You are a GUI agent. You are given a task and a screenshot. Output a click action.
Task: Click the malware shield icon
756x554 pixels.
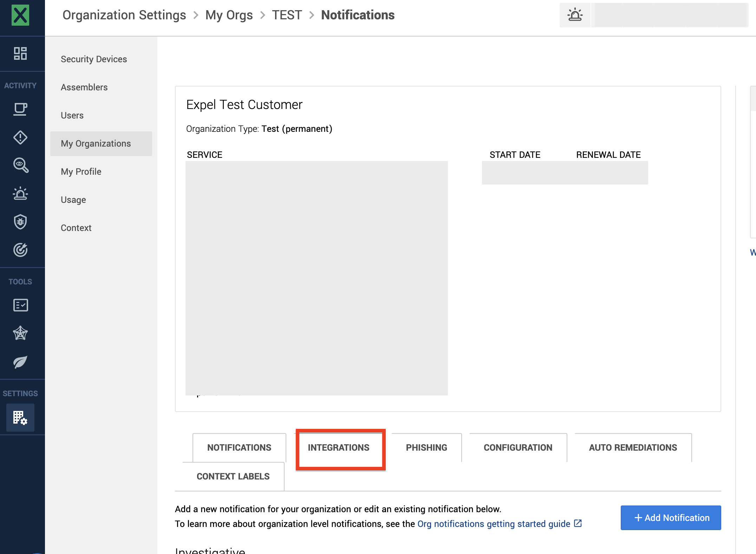tap(20, 222)
